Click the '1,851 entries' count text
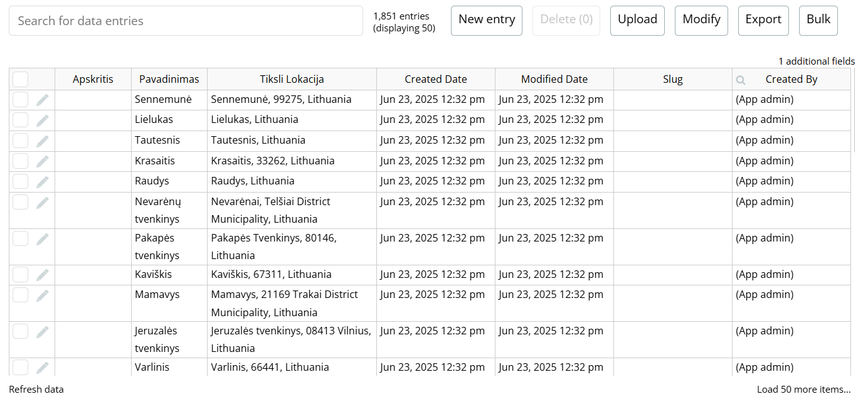The height and width of the screenshot is (404, 868). [x=401, y=16]
